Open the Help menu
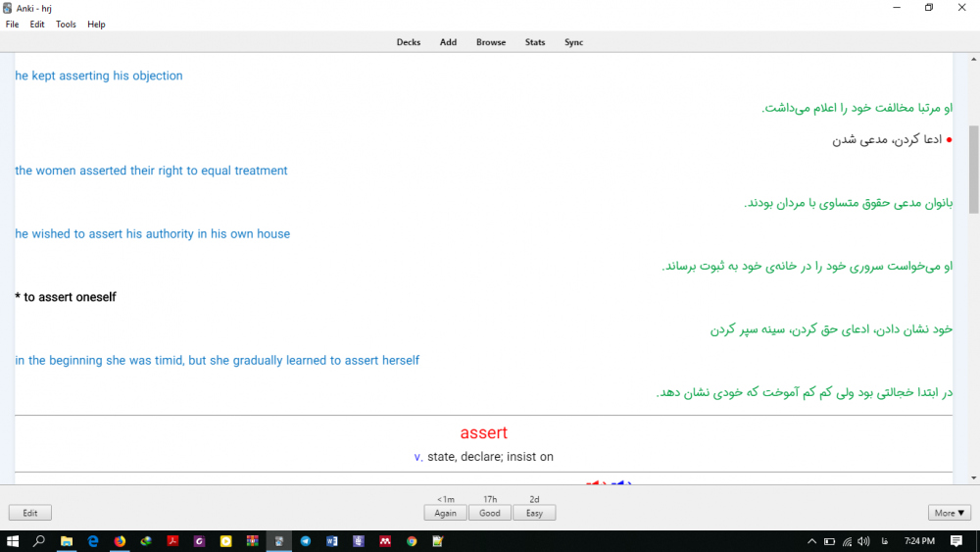This screenshot has height=552, width=980. 96,25
